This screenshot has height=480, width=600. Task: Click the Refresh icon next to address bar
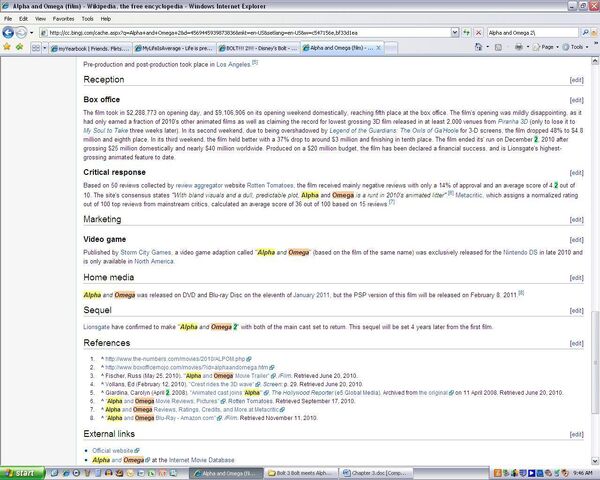[x=466, y=33]
